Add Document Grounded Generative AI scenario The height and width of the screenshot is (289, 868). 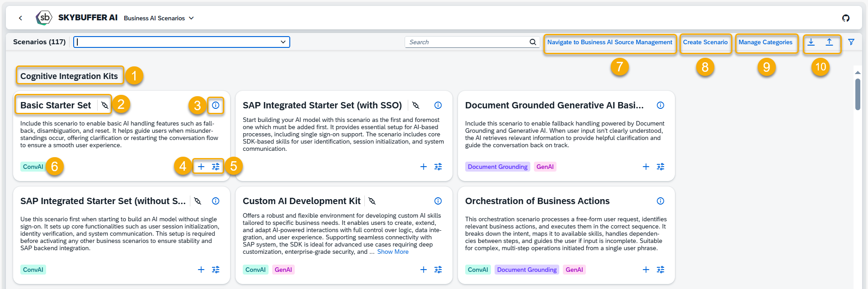point(646,167)
